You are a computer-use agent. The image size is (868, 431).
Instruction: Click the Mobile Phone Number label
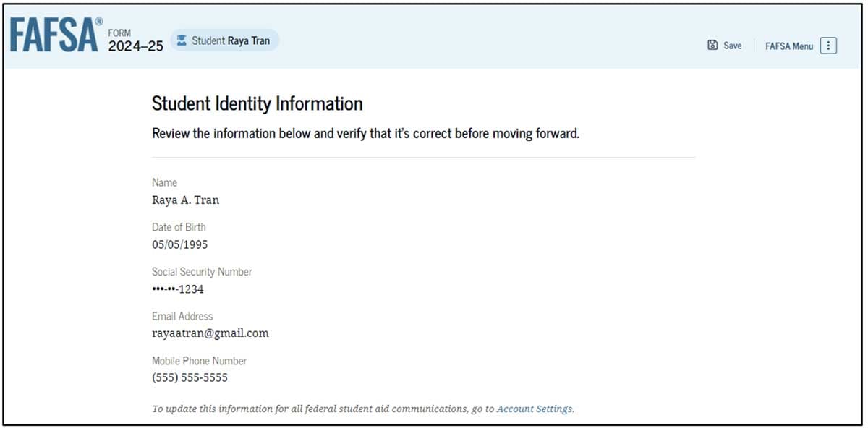click(x=199, y=361)
